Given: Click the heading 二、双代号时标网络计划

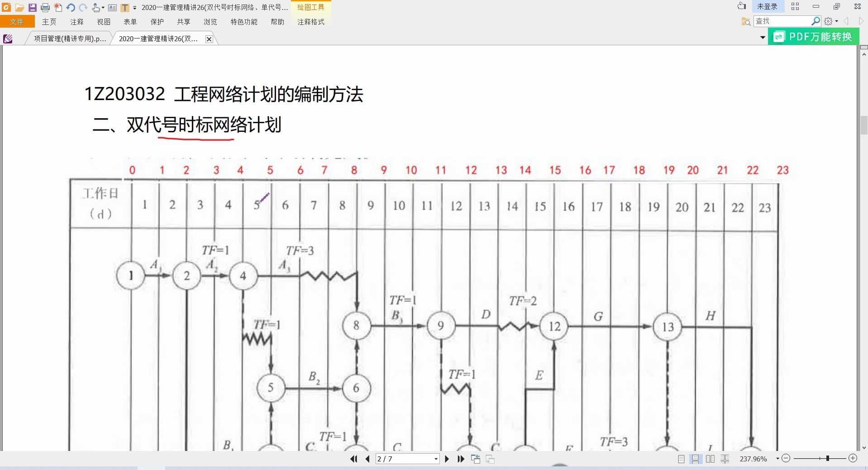Looking at the screenshot, I should pyautogui.click(x=187, y=125).
